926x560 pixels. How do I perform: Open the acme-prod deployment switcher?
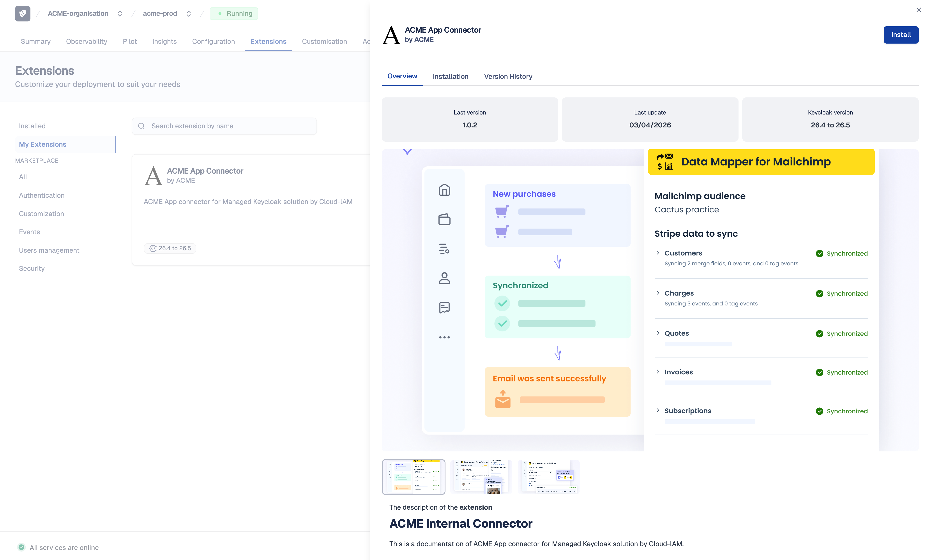(x=189, y=14)
